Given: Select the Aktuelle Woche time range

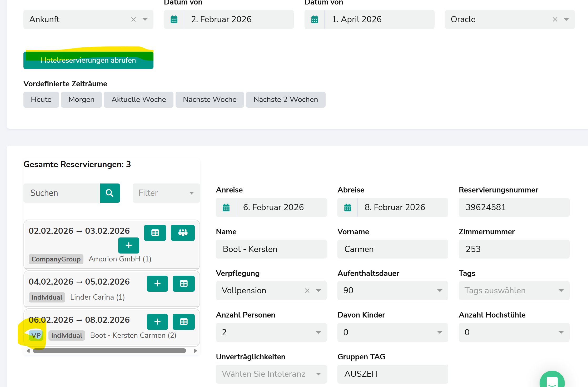Looking at the screenshot, I should tap(139, 100).
